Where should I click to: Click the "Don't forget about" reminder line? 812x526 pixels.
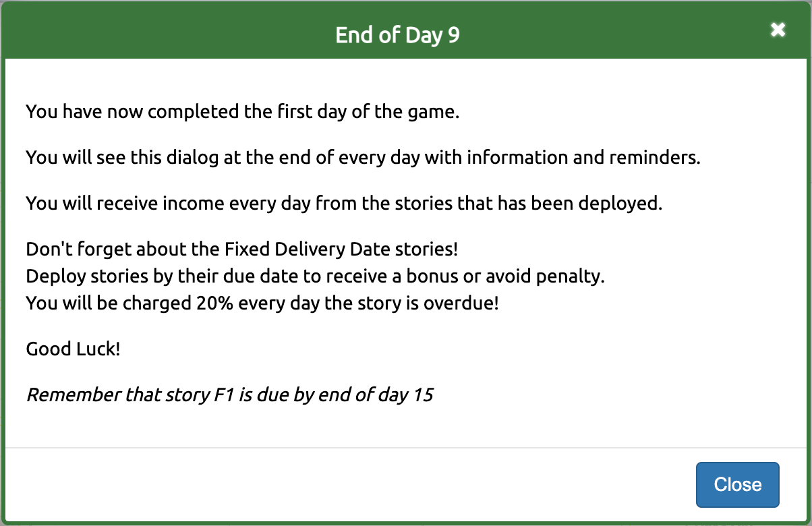point(241,249)
